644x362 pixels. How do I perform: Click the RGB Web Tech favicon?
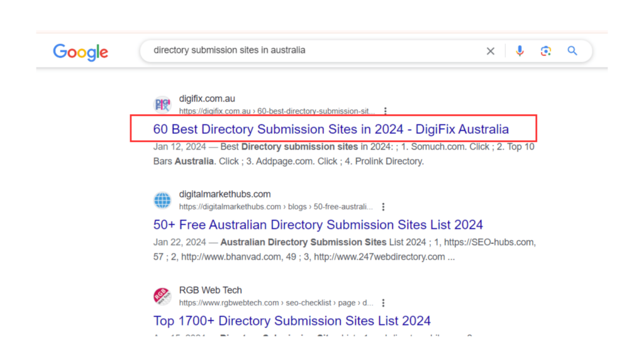163,296
